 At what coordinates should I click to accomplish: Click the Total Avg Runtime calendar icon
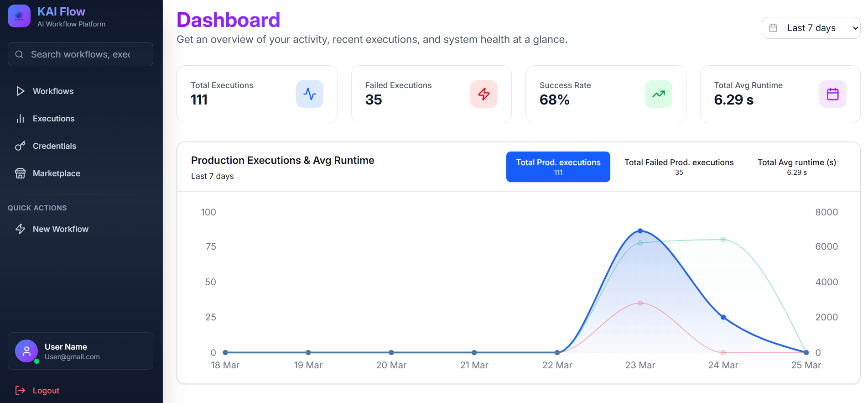832,94
